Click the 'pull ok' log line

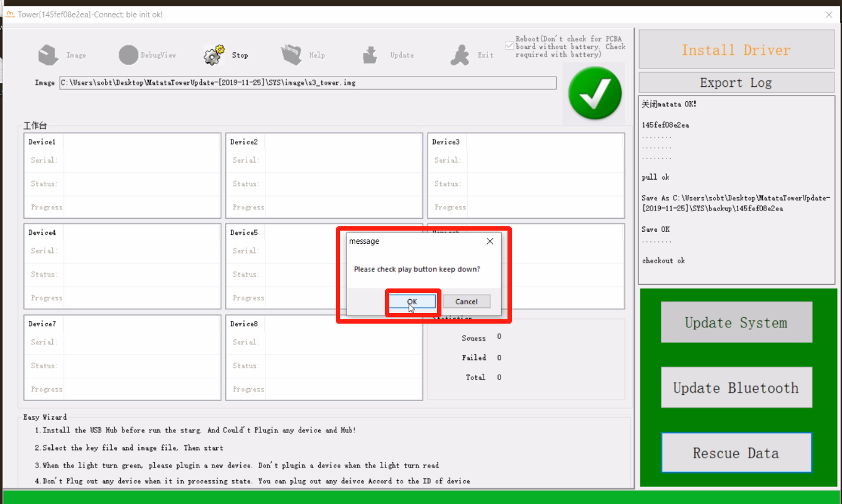(x=656, y=177)
